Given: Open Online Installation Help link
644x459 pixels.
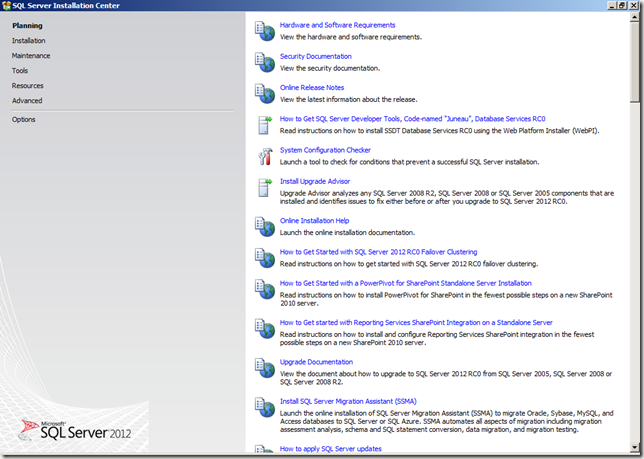Looking at the screenshot, I should point(314,220).
